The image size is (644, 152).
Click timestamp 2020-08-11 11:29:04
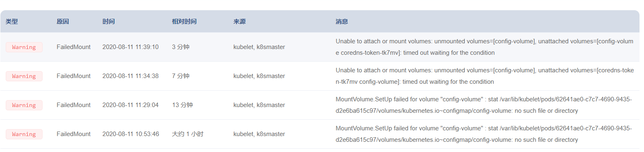click(131, 105)
